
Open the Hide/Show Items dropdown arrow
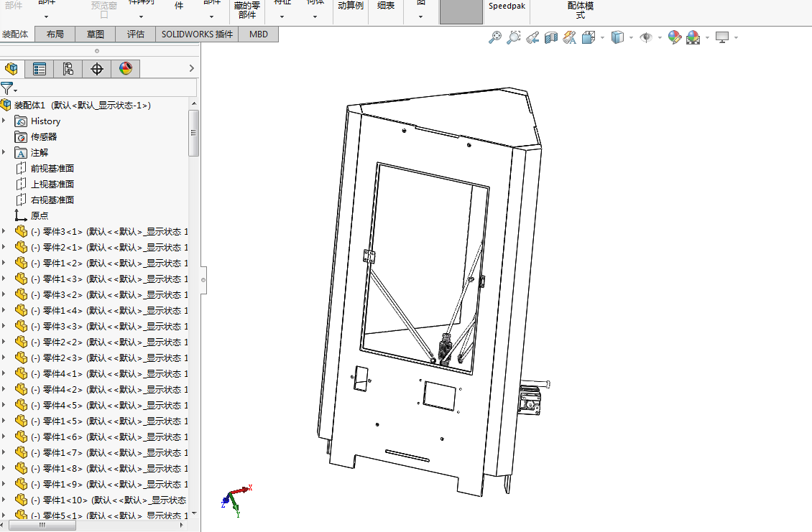[659, 38]
